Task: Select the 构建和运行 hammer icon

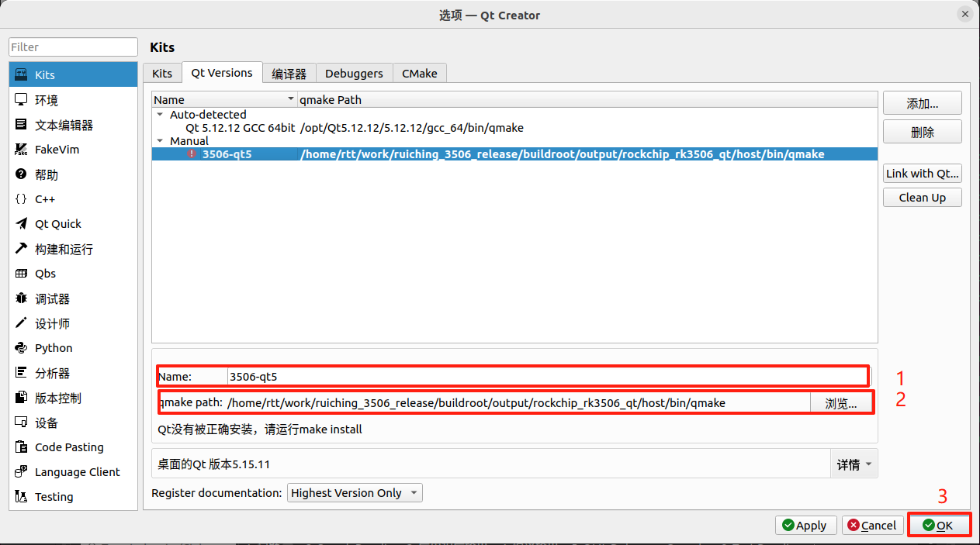Action: point(22,249)
